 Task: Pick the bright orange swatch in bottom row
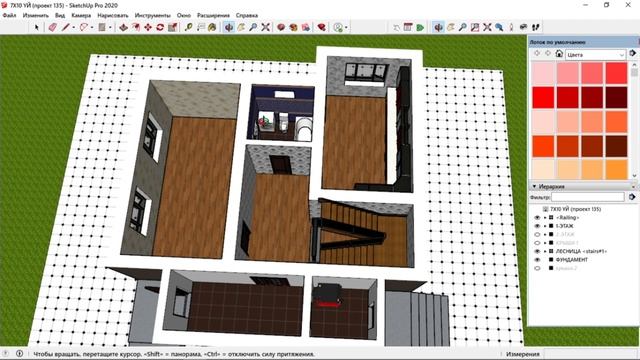[x=616, y=169]
